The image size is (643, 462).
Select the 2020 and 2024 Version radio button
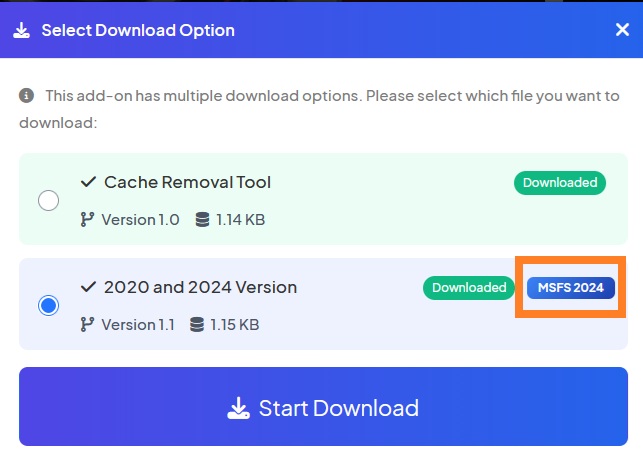pyautogui.click(x=48, y=305)
